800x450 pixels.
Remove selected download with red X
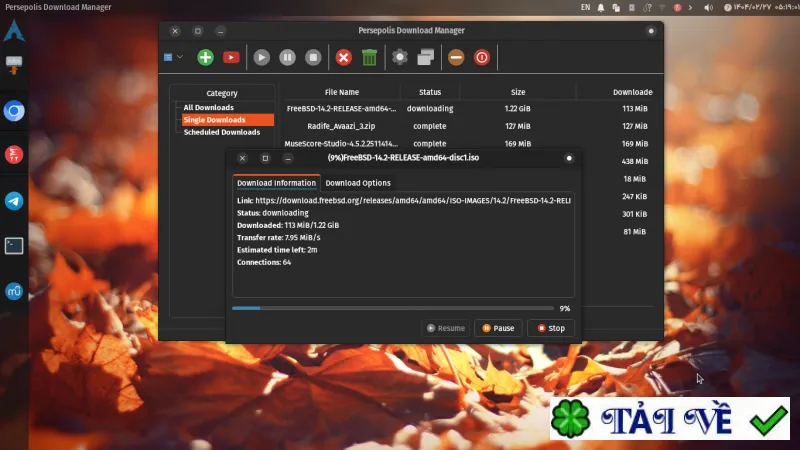point(344,57)
